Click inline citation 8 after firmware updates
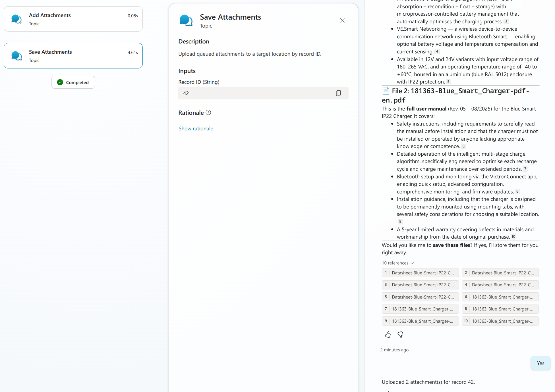This screenshot has width=555, height=392. click(x=517, y=191)
